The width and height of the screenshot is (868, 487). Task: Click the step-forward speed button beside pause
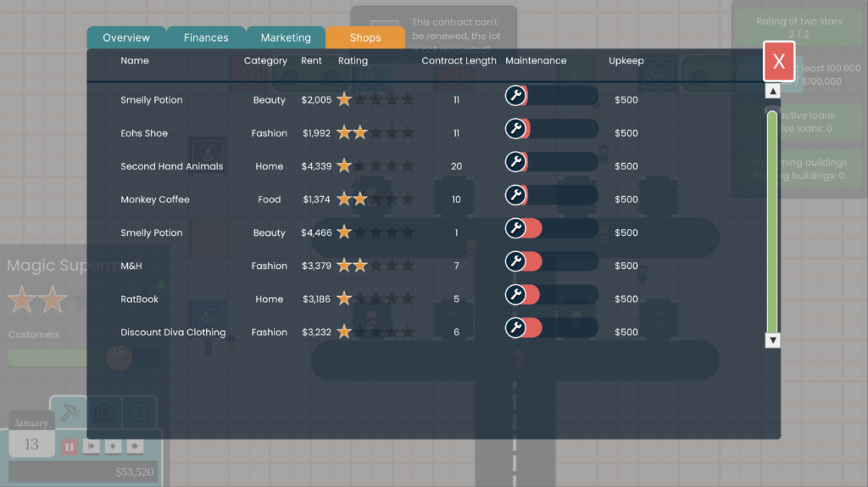(x=91, y=445)
